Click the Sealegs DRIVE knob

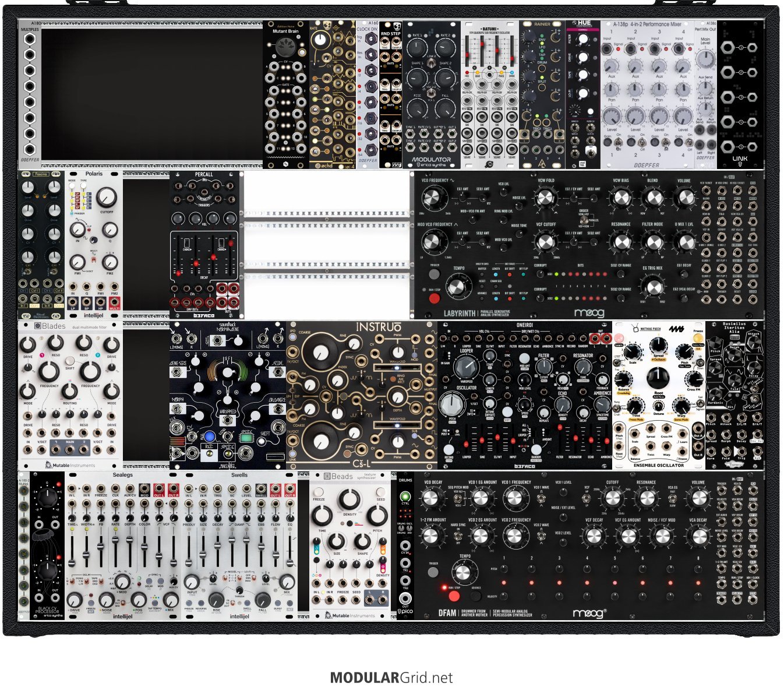[x=75, y=599]
